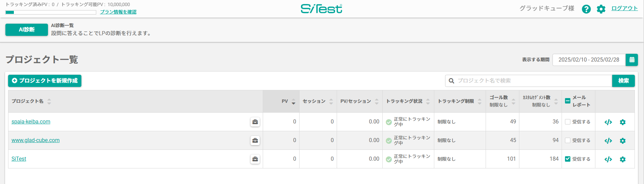644x184 pixels.
Task: Click segment count 36 in spaia-keiba.com row
Action: [556, 122]
